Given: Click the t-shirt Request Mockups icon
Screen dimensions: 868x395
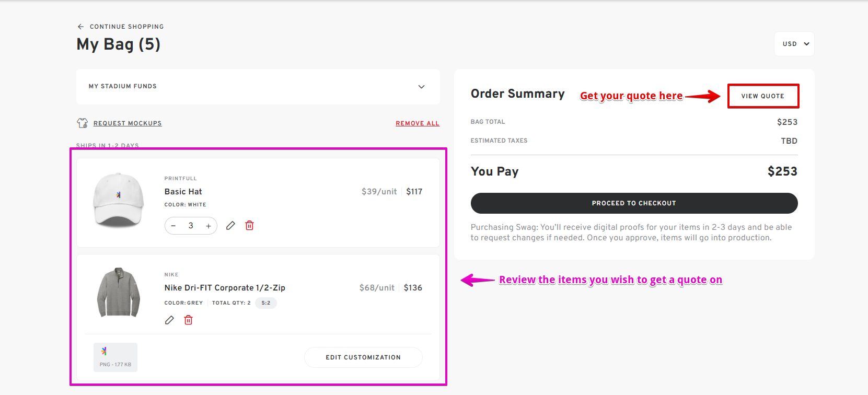Looking at the screenshot, I should (82, 123).
